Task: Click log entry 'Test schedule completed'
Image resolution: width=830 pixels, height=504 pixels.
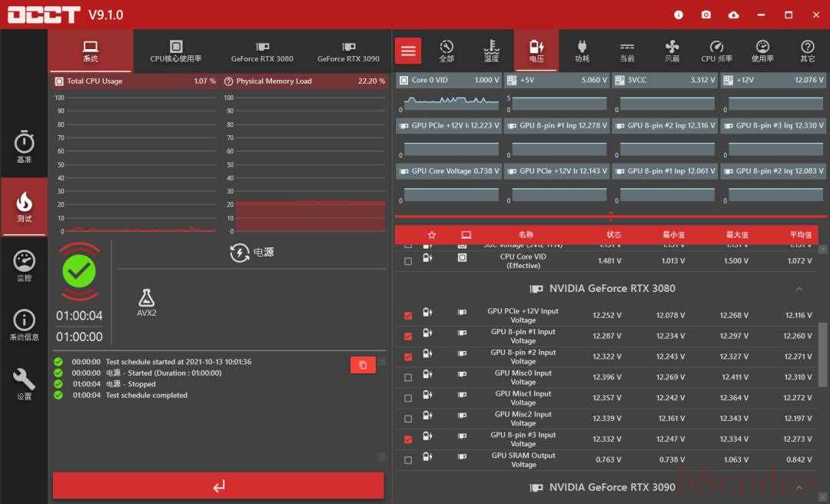Action: tap(147, 396)
